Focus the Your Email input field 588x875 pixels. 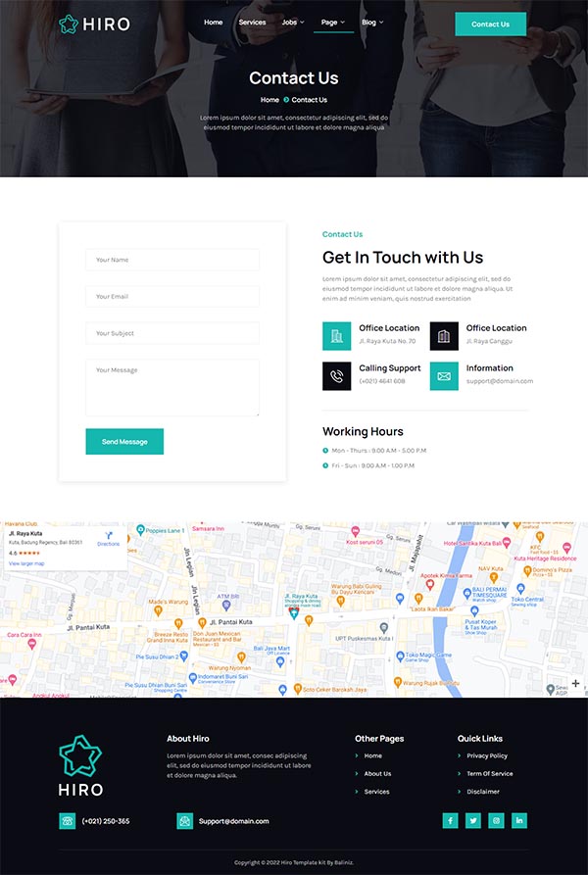[172, 296]
